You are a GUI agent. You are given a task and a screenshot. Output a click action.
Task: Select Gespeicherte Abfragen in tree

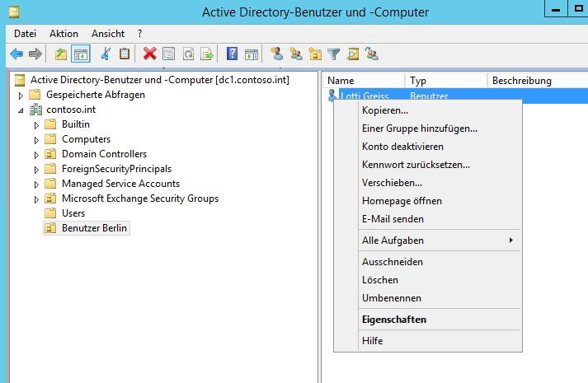coord(96,95)
